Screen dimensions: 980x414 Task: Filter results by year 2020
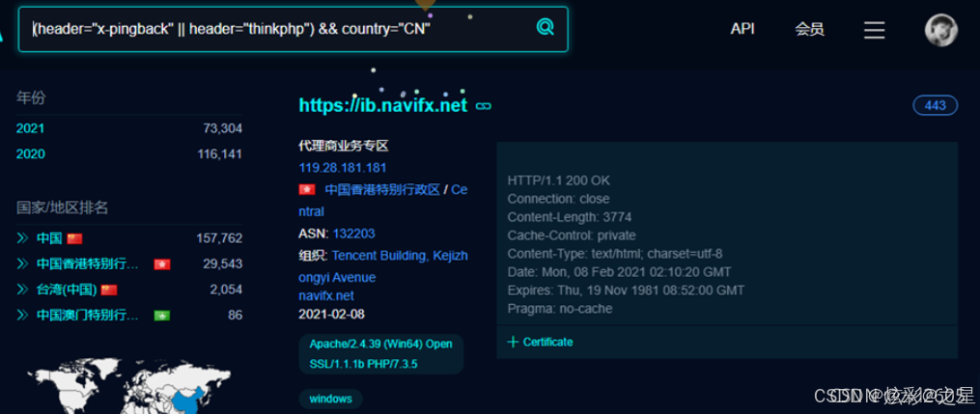[x=30, y=154]
